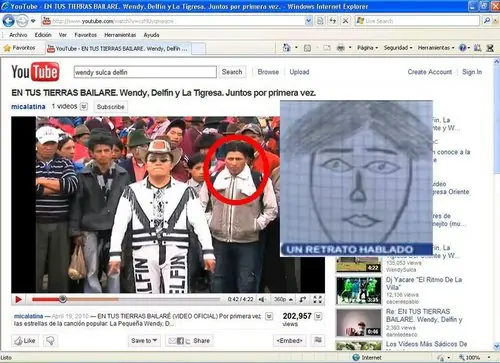The image size is (500, 363).
Task: Click the Read Mail icon
Action: point(327,48)
